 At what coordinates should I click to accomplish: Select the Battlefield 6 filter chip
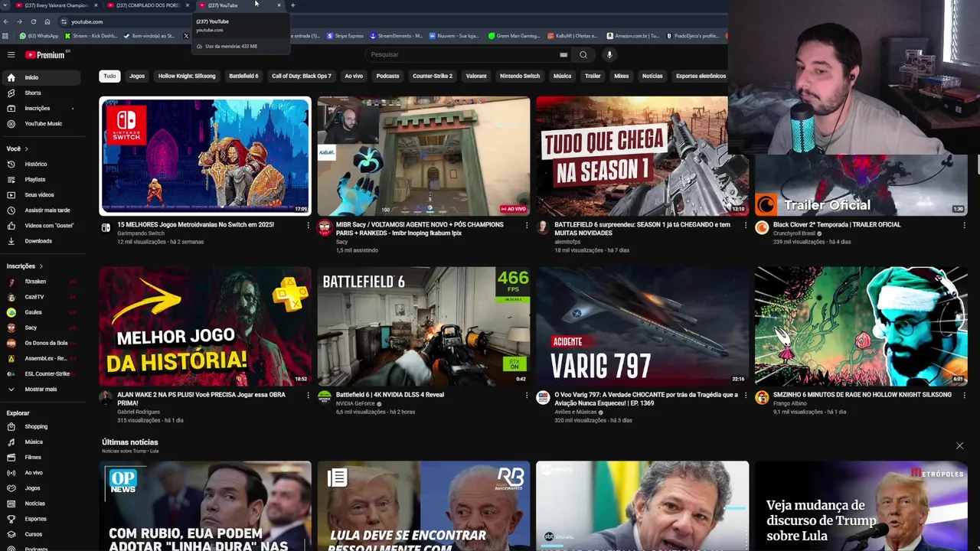(x=243, y=76)
